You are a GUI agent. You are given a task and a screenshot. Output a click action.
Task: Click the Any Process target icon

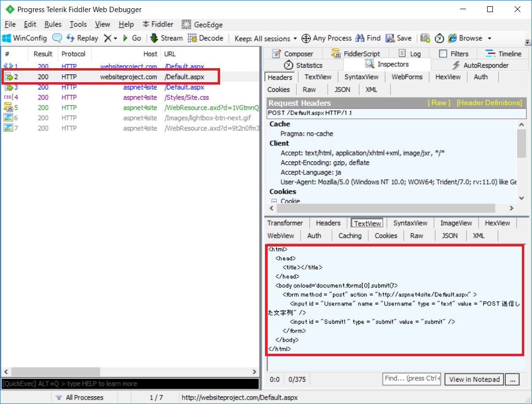click(x=306, y=38)
